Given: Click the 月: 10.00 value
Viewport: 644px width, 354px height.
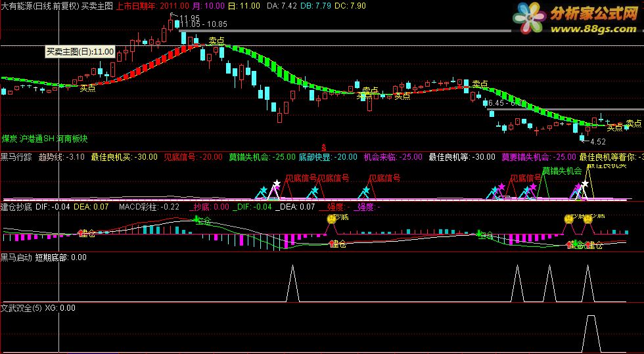Looking at the screenshot, I should 209,6.
